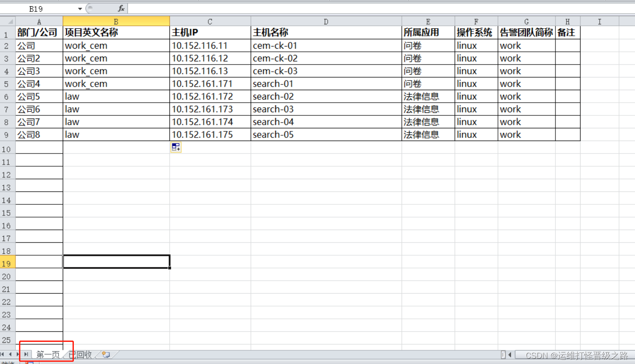Click the Insert Worksheet tab icon
This screenshot has height=364, width=635.
pos(106,354)
